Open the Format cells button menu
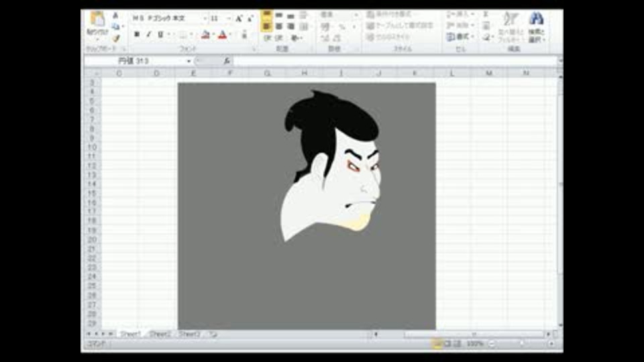 tap(460, 38)
